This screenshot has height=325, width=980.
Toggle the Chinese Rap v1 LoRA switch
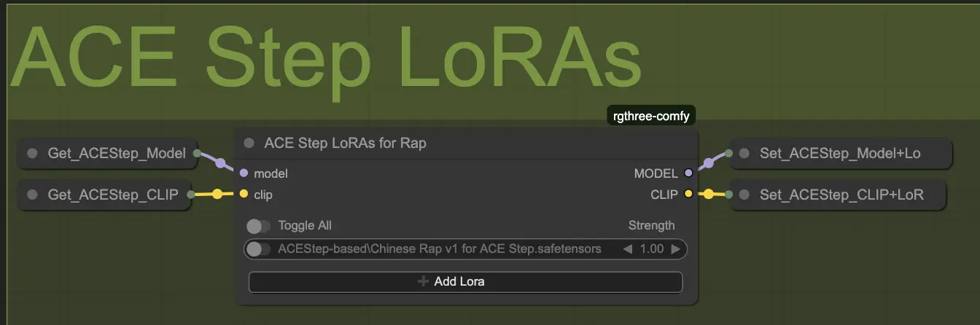[x=258, y=249]
